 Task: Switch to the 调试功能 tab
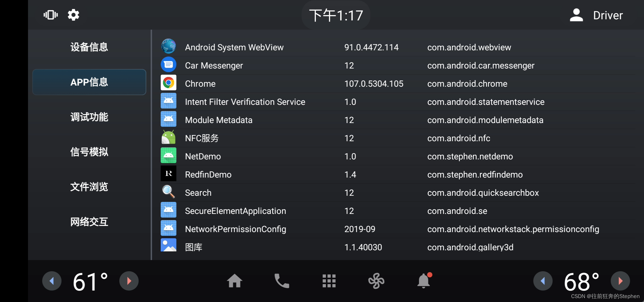pyautogui.click(x=89, y=117)
